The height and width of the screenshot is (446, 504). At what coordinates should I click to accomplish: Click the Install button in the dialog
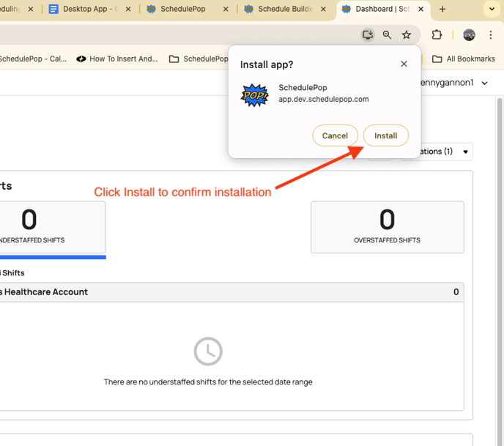tap(385, 135)
